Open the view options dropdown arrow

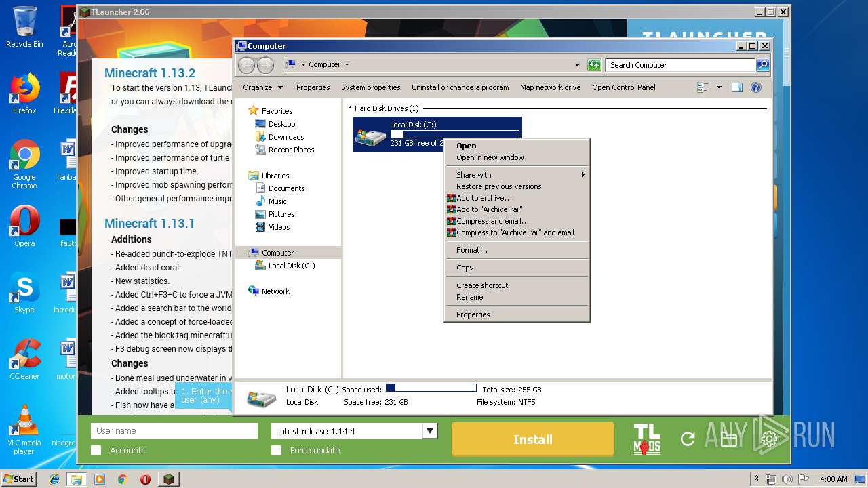click(719, 87)
